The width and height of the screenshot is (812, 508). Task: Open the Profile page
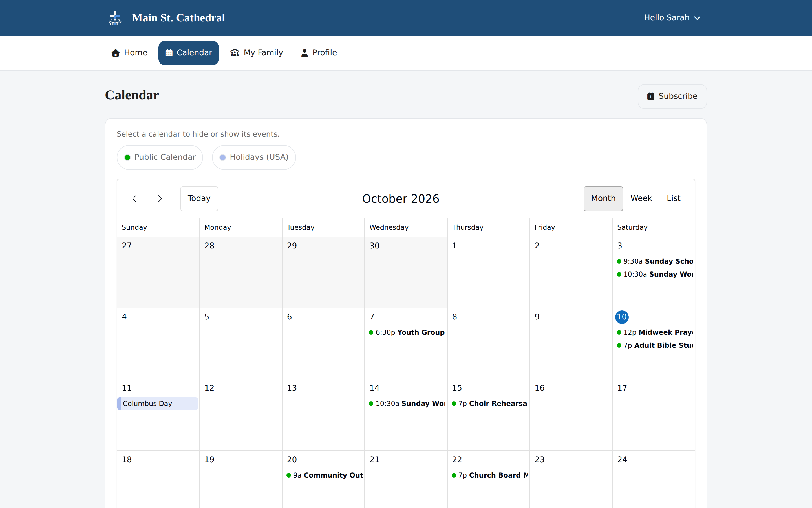(x=319, y=53)
